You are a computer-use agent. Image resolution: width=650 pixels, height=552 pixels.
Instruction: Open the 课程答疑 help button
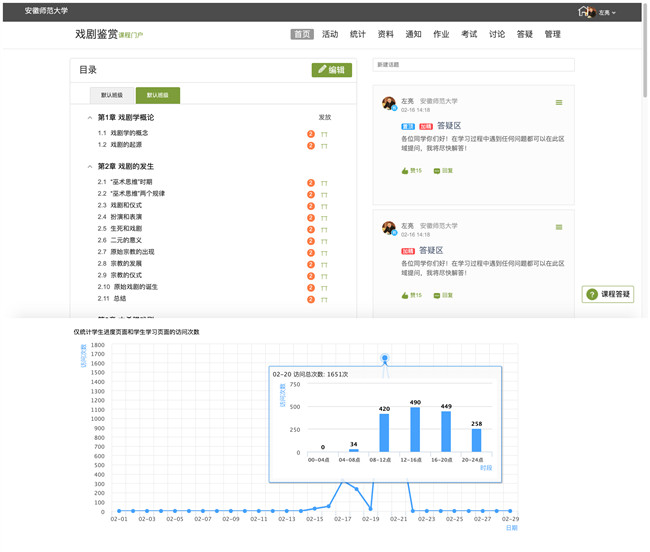click(608, 294)
